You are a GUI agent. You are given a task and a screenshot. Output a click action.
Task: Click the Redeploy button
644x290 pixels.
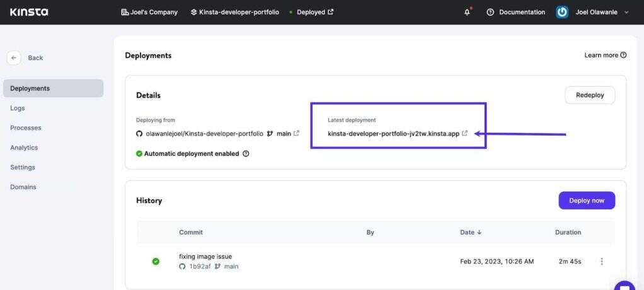click(x=589, y=95)
